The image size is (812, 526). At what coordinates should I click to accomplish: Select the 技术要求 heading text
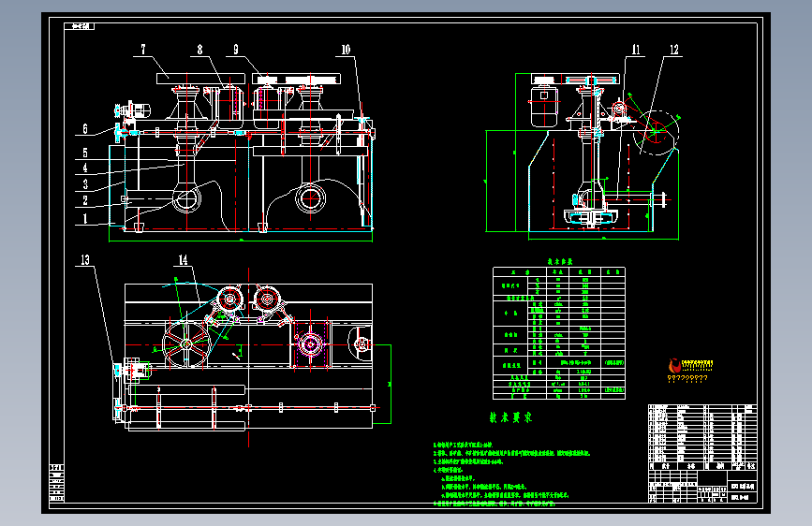[x=510, y=417]
